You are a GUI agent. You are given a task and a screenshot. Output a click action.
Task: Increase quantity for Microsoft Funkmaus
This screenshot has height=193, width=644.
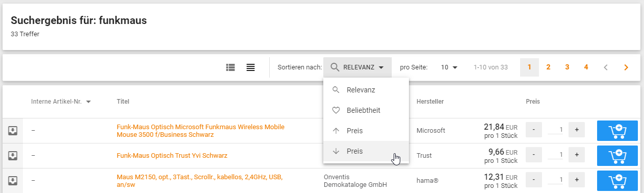tap(577, 130)
